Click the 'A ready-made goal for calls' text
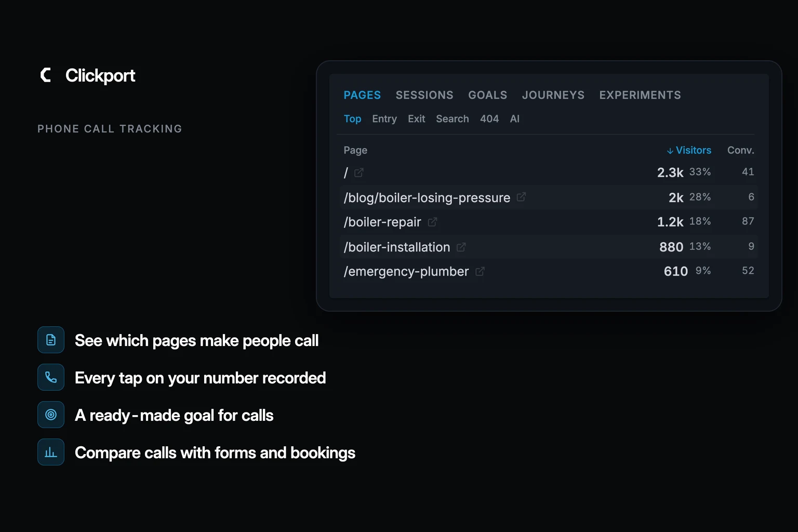Viewport: 798px width, 532px height. pyautogui.click(x=174, y=416)
